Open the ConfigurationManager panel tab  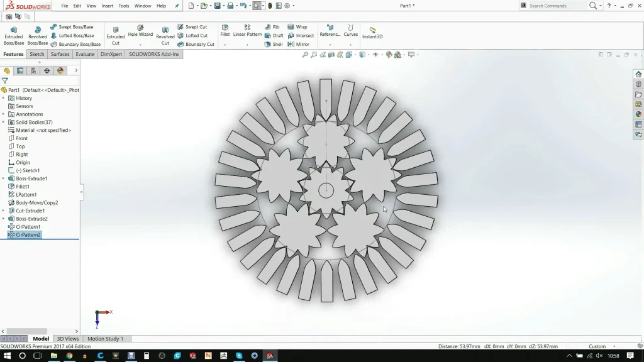tap(33, 70)
